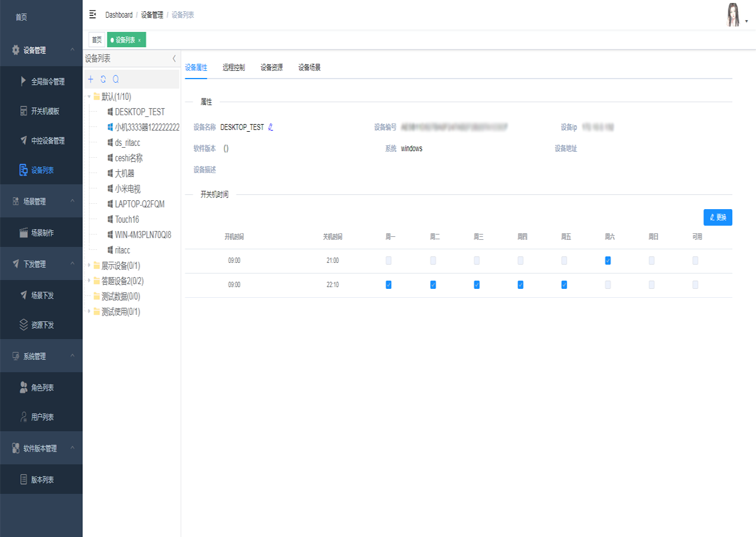Collapse the 默认(1/10) folder
Viewport: 756px width, 537px height.
pos(89,96)
